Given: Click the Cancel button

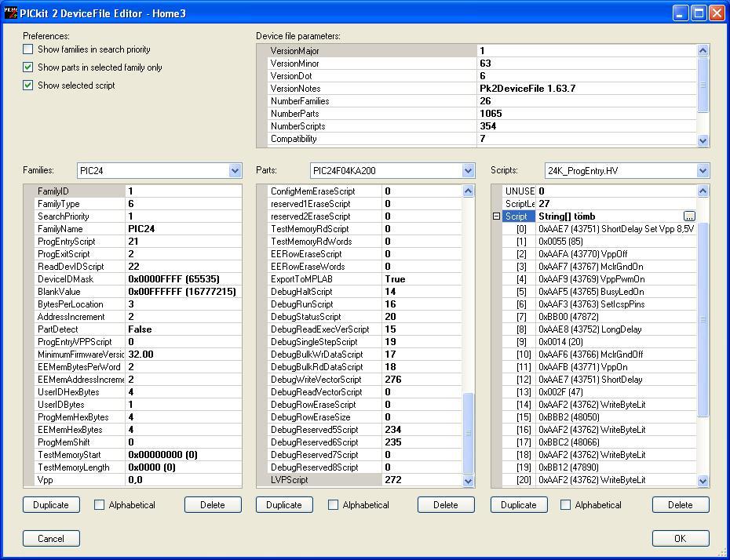Looking at the screenshot, I should click(51, 539).
